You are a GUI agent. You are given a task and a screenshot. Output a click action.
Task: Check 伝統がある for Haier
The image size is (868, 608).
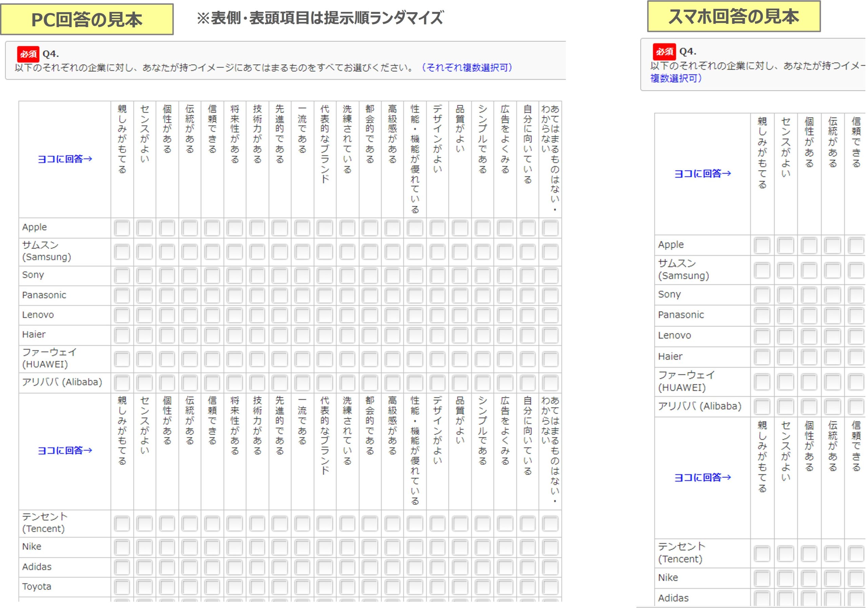click(x=189, y=335)
